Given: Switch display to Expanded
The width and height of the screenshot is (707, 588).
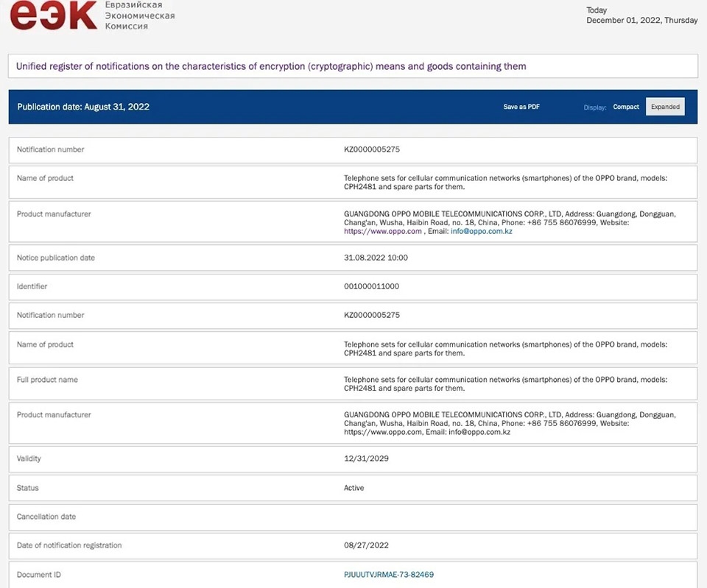Looking at the screenshot, I should (665, 107).
